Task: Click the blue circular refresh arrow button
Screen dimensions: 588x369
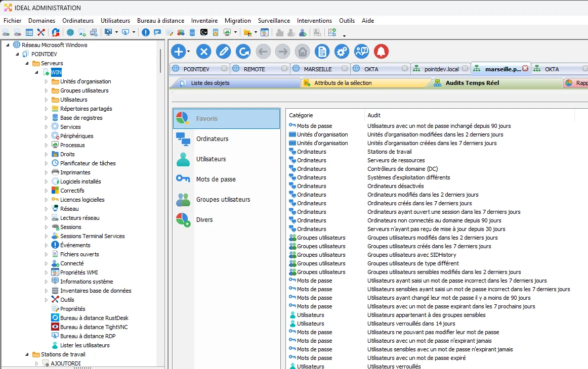Action: [x=243, y=52]
